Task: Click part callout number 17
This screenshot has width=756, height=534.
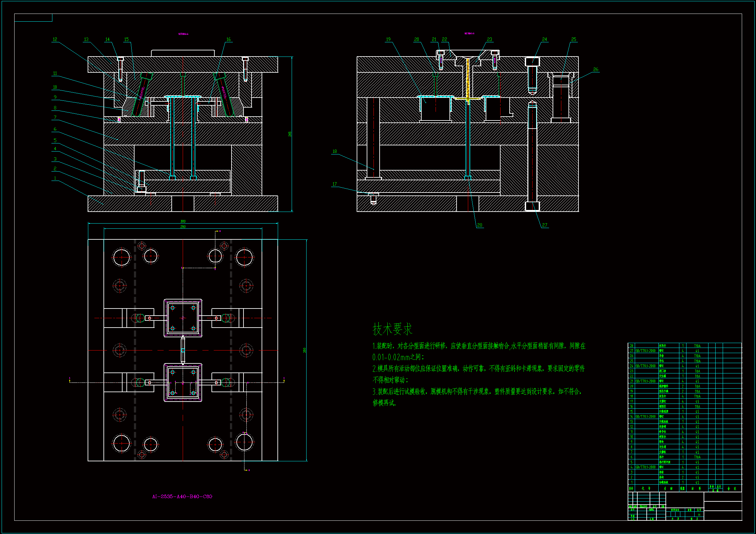Action: (335, 184)
